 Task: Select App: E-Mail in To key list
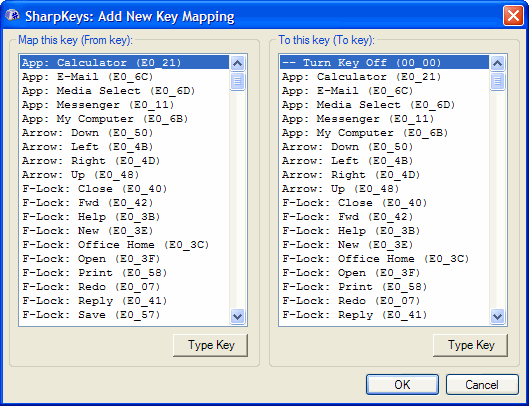pos(385,91)
